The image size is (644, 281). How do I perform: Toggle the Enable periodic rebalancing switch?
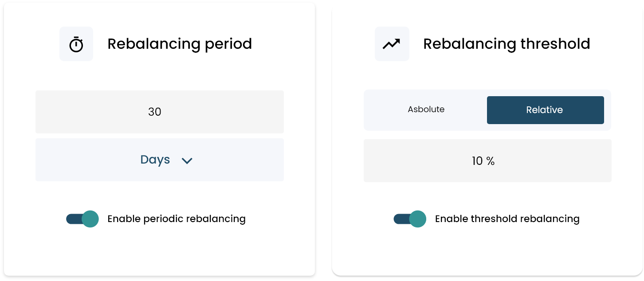[x=82, y=219]
